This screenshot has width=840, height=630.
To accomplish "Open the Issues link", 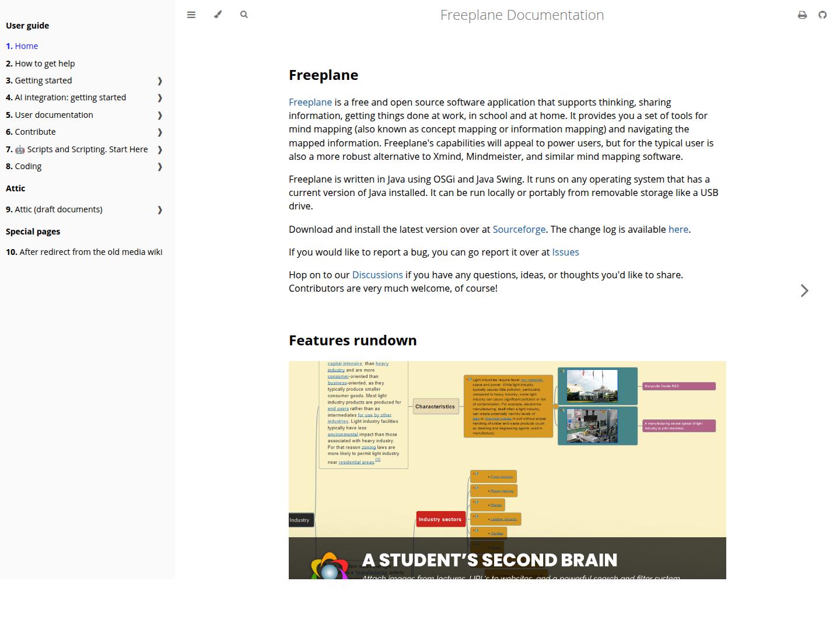I will 566,252.
